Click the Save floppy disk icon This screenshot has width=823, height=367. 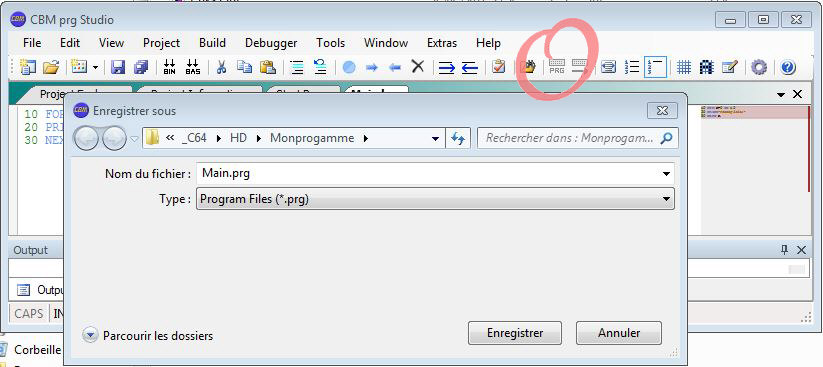pyautogui.click(x=118, y=67)
